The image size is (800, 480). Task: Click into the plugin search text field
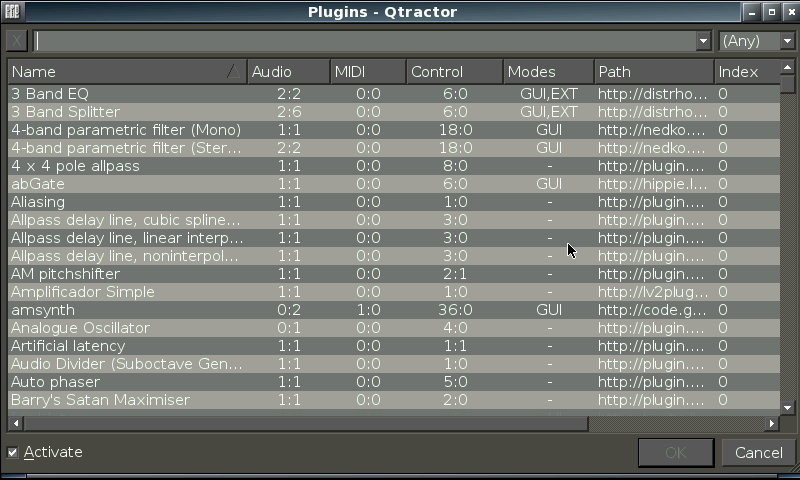[365, 41]
